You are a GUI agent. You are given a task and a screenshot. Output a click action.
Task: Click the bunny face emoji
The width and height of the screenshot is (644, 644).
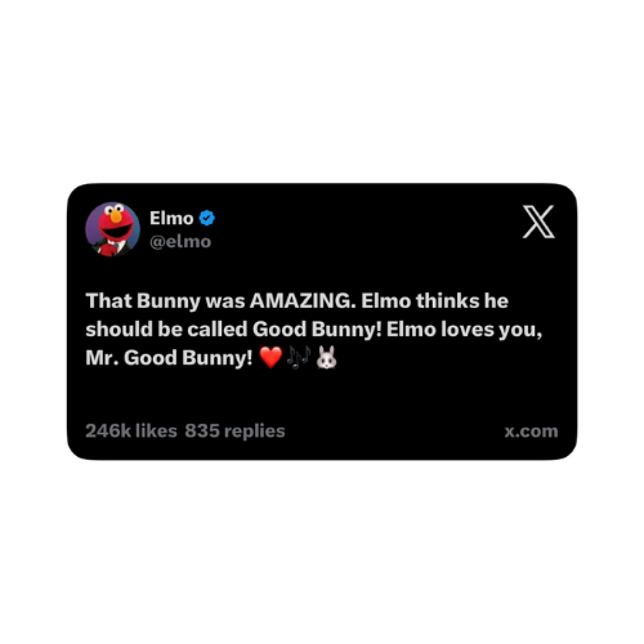(326, 357)
